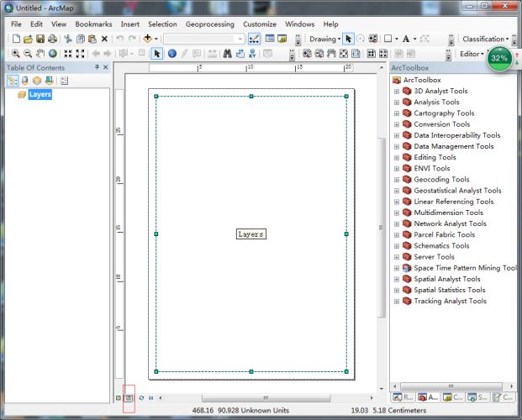Open the Windows menu
Image resolution: width=522 pixels, height=420 pixels.
tap(299, 24)
